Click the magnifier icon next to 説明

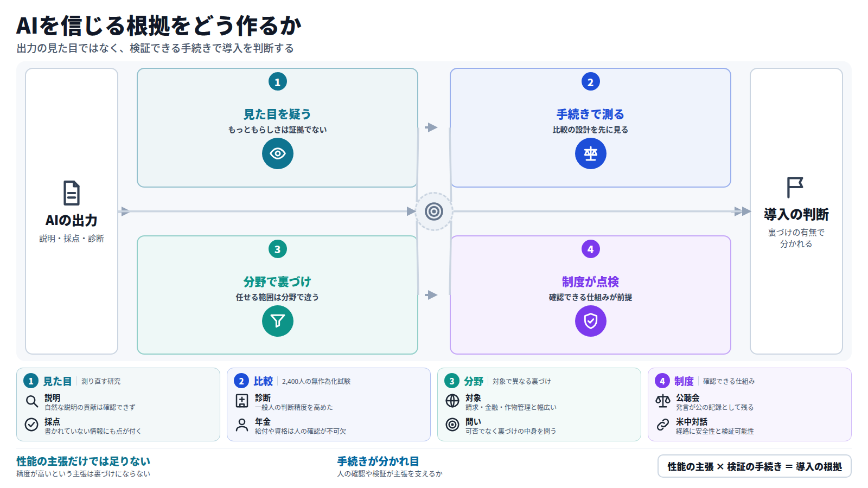(x=32, y=401)
